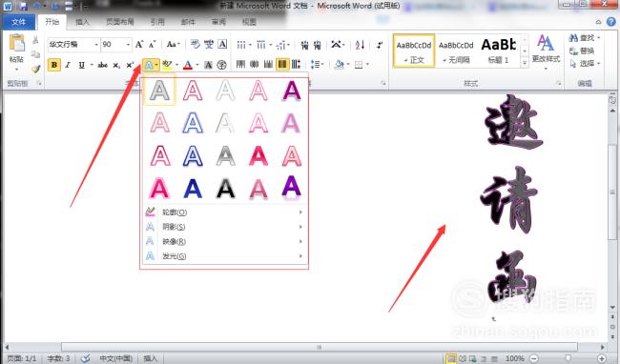Select the strikethrough abc icon
Viewport: 620px width, 364px height.
(x=103, y=65)
